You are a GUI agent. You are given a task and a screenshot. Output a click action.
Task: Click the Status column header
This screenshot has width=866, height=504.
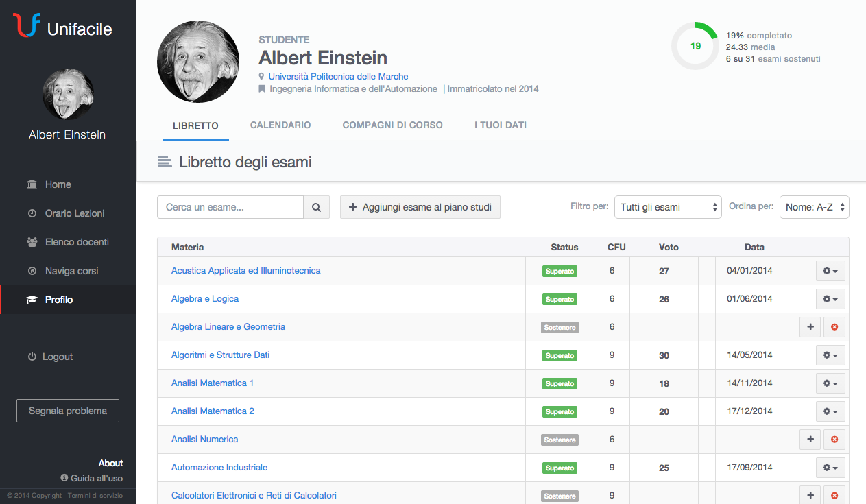564,247
